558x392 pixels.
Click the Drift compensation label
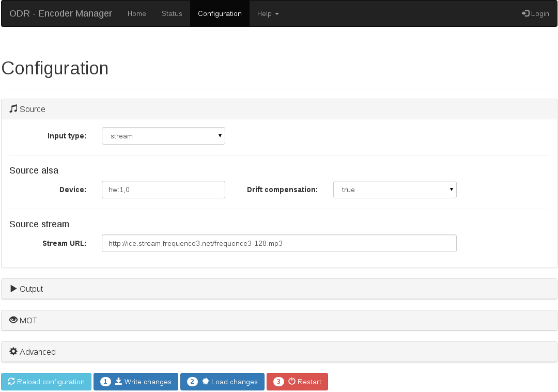[282, 190]
